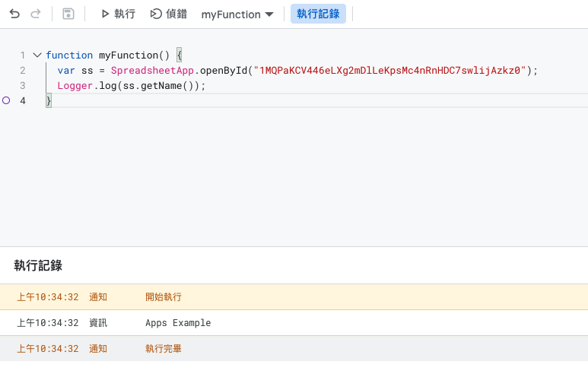The image size is (588, 377).
Task: Run the script with 執行 button
Action: pos(118,14)
